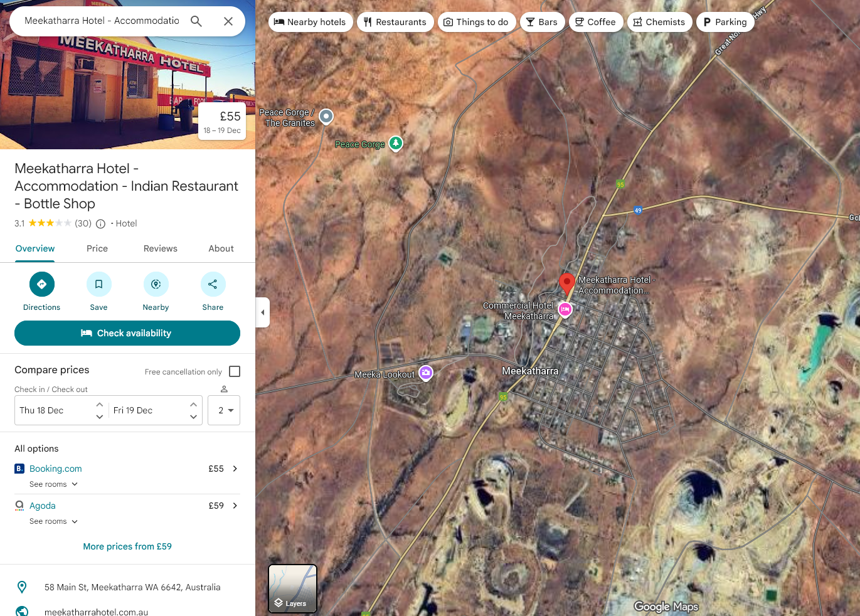Select the Fri 19 Dec check-out field
This screenshot has height=616, width=860.
(x=156, y=410)
